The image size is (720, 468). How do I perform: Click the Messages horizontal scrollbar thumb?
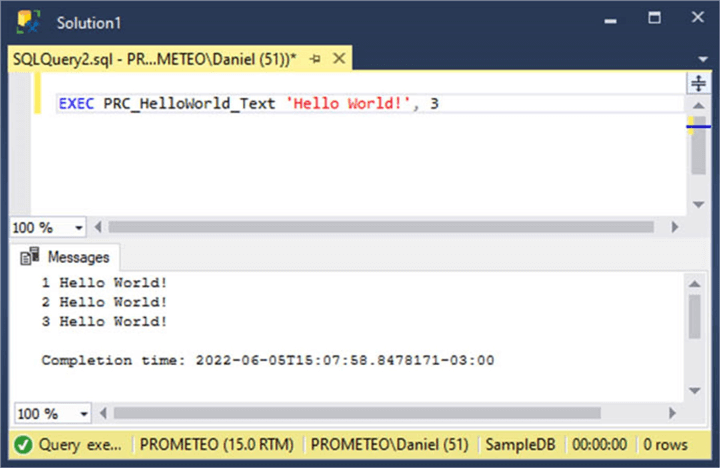[x=357, y=413]
